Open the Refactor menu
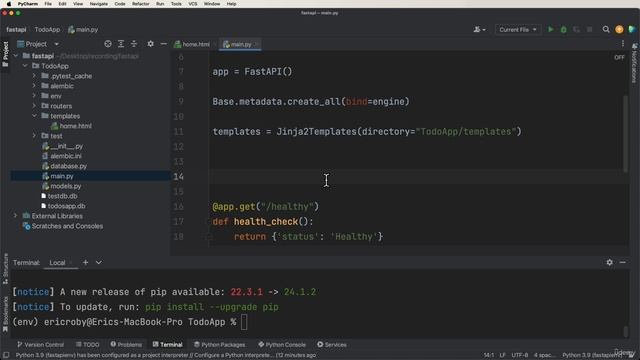 140,4
